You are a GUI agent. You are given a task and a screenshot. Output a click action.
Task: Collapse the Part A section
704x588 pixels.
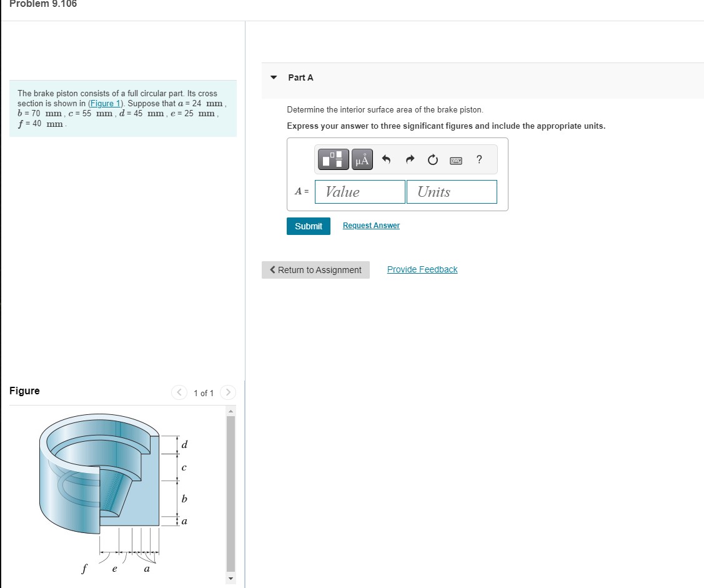pos(273,77)
